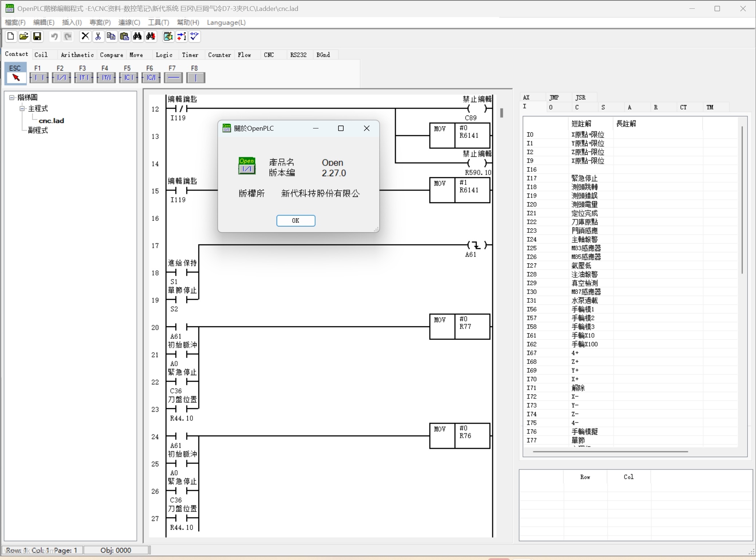The image size is (756, 560).
Task: Click the MOV #0 R77 block
Action: (460, 326)
